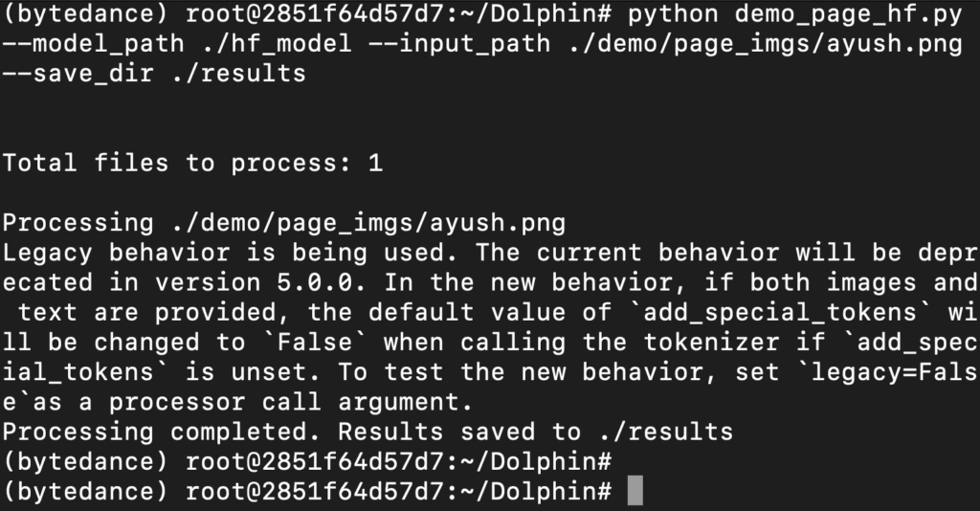The height and width of the screenshot is (511, 980).
Task: Click "processor call argument." text
Action: [291, 402]
